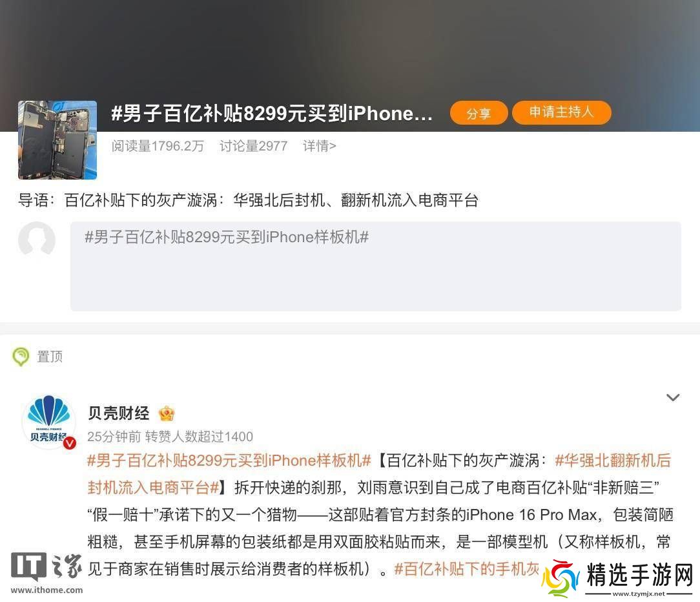Click the post input box with hashtag
This screenshot has width=700, height=602.
[x=375, y=265]
